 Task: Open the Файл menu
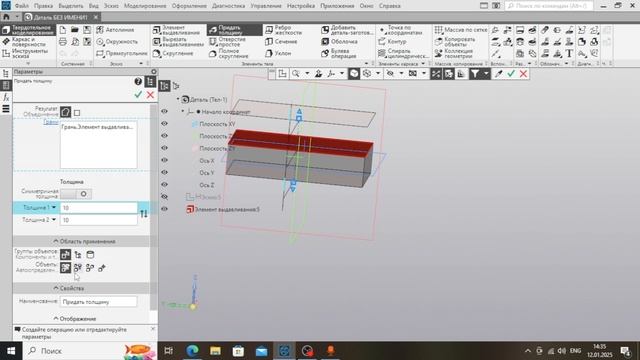22,6
